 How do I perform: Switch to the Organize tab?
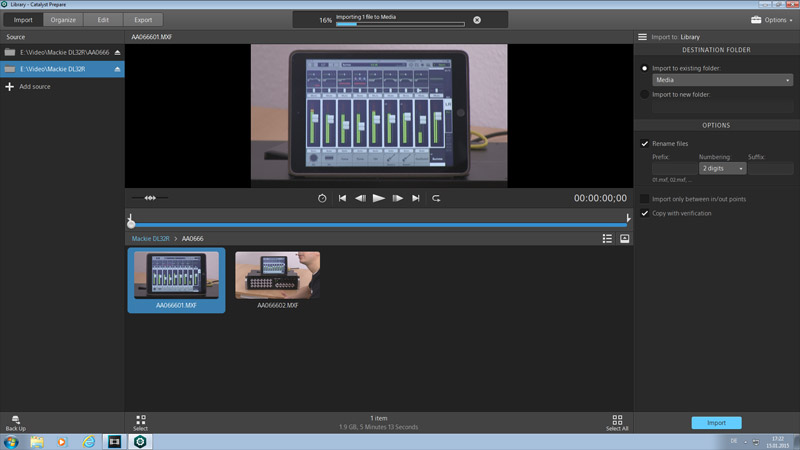pyautogui.click(x=64, y=20)
